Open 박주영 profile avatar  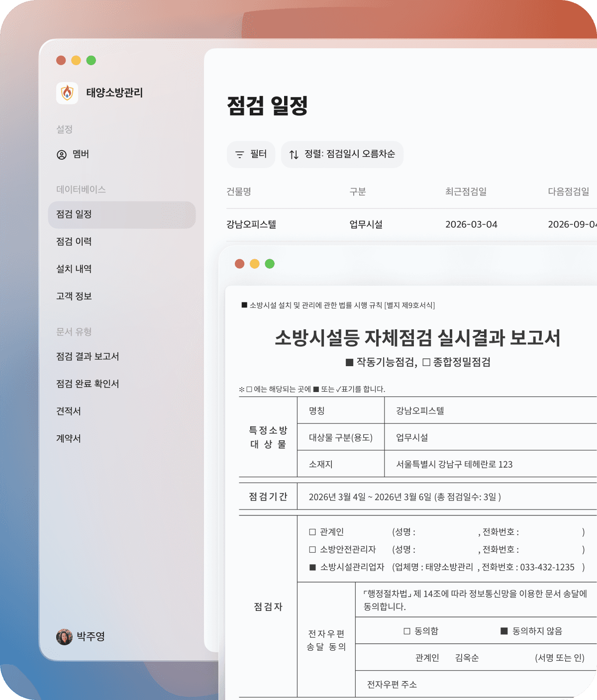point(64,637)
